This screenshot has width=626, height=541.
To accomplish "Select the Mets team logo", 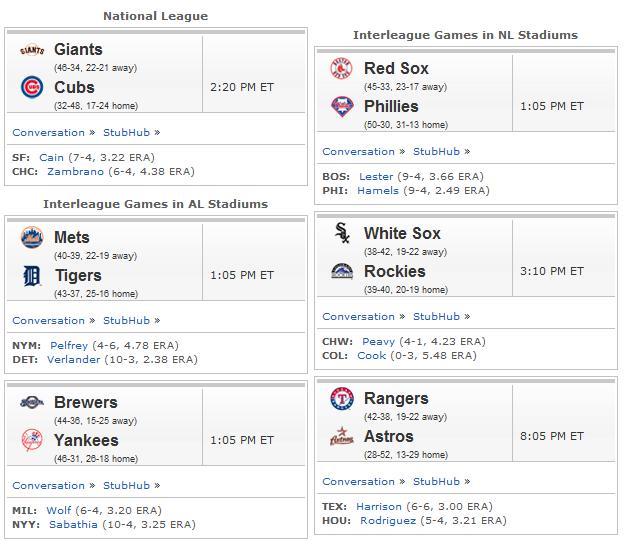I will point(32,237).
